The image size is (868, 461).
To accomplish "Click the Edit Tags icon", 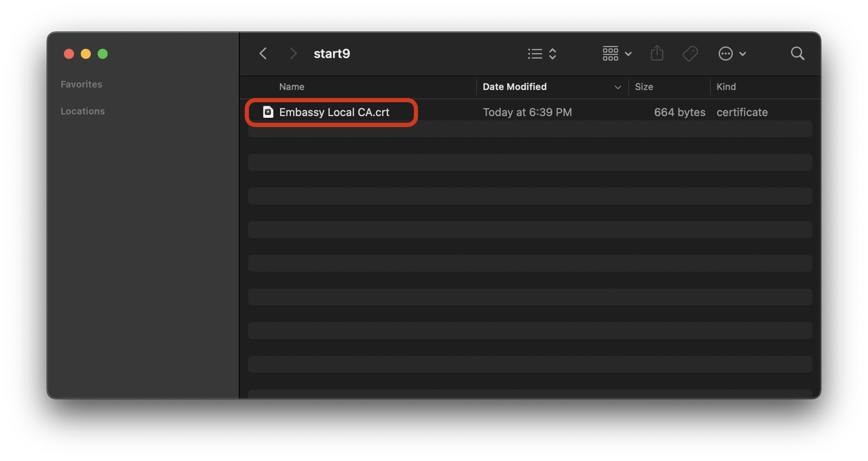I will pyautogui.click(x=690, y=54).
